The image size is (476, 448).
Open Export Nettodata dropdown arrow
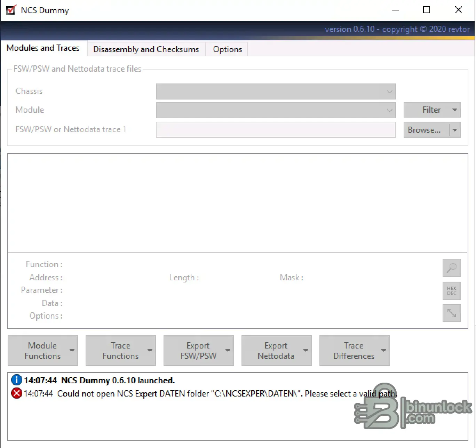(x=306, y=351)
